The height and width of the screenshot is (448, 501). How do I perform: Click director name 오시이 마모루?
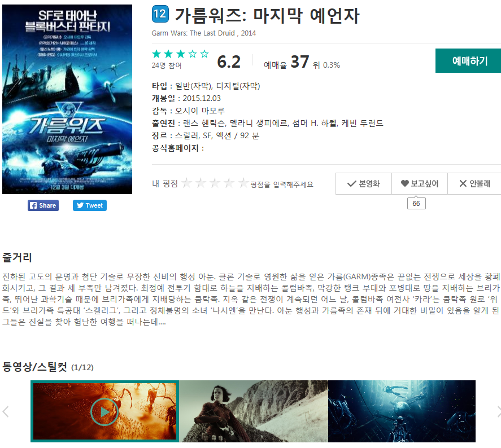click(200, 111)
